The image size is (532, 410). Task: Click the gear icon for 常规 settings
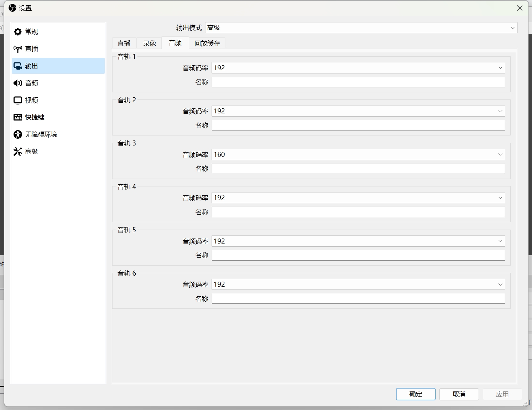18,32
